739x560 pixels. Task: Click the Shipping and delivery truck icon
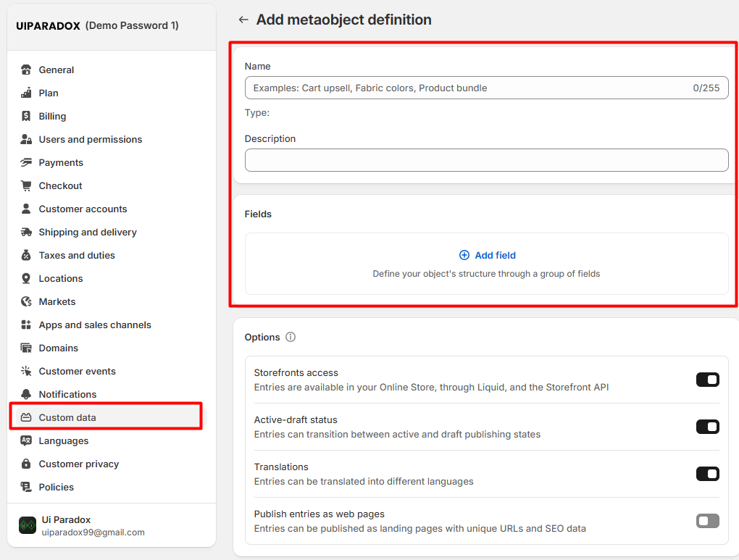pos(26,233)
